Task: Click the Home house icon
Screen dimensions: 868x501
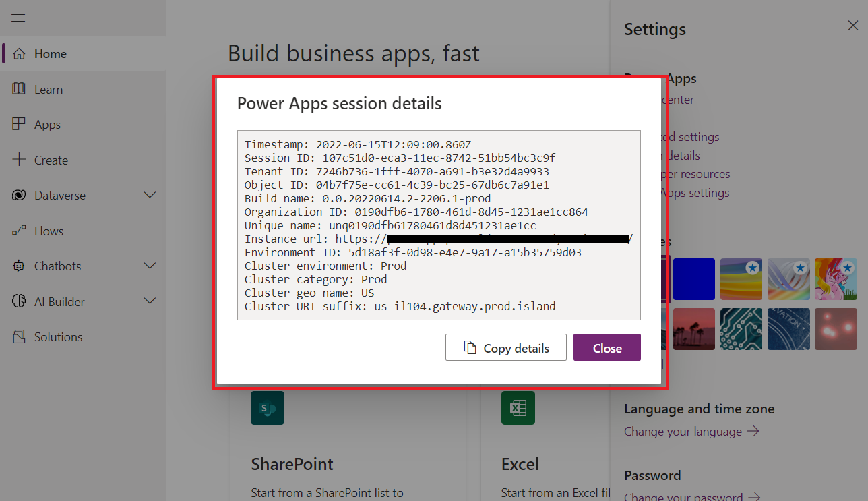Action: [x=19, y=54]
